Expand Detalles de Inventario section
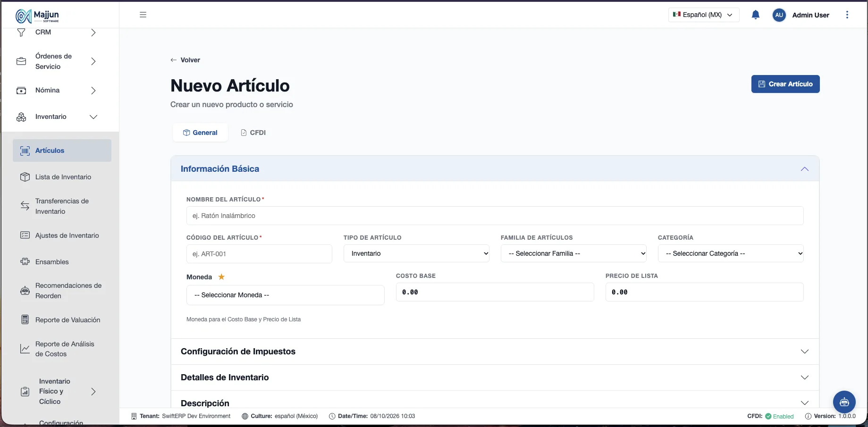Screen dimensions: 868x427 click(495, 377)
